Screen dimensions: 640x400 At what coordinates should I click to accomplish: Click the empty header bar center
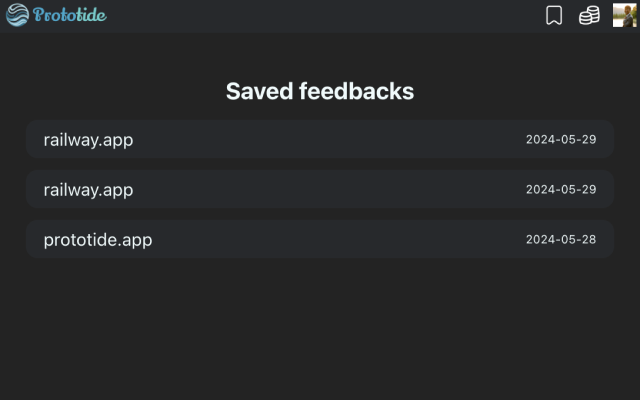(x=320, y=15)
